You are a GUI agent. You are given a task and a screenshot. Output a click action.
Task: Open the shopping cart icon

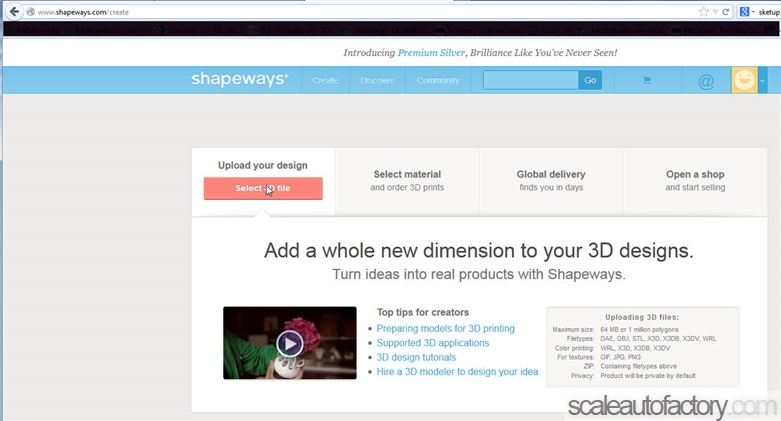tap(647, 80)
